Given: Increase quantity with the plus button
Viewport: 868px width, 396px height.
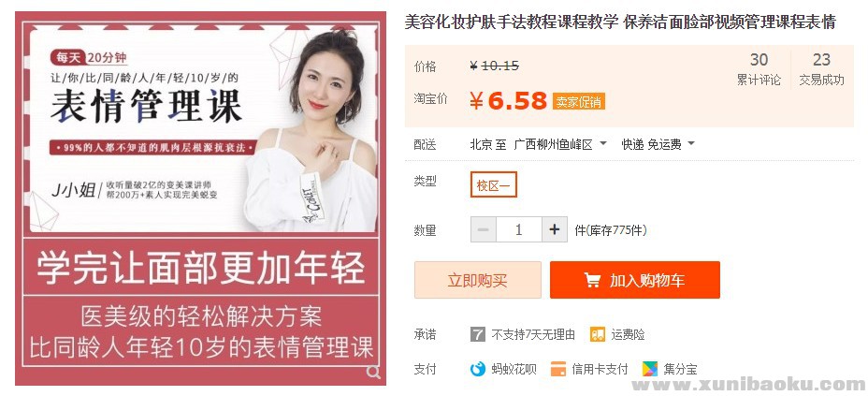Looking at the screenshot, I should [x=555, y=229].
